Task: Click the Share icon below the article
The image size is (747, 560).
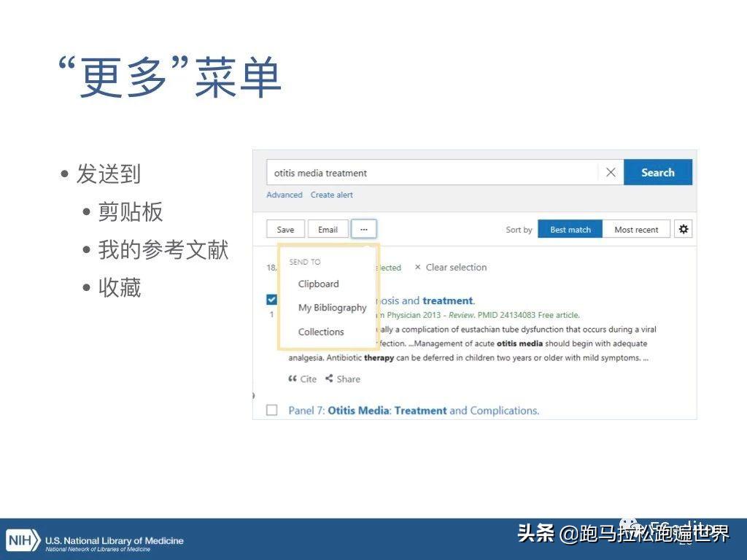Action: tap(328, 378)
